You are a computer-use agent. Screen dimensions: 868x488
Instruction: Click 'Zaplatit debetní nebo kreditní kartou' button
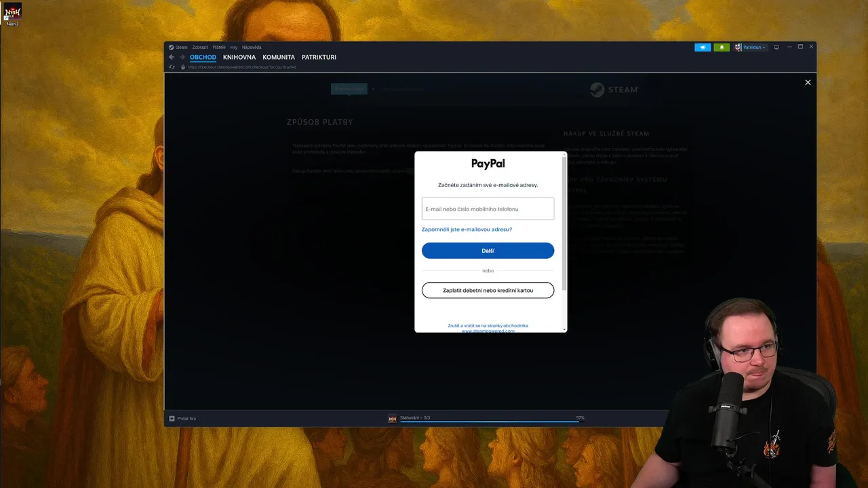tap(488, 290)
